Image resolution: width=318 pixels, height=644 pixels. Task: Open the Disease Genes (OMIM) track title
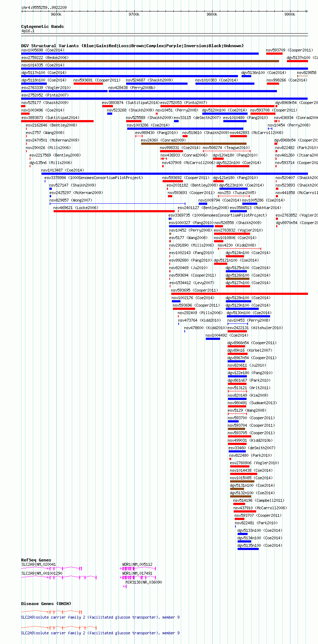click(46, 604)
